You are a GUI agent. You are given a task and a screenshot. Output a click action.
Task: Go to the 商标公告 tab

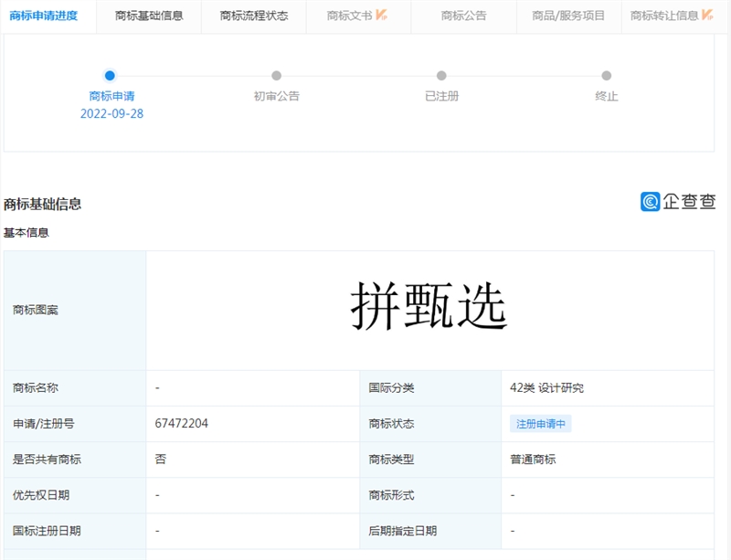click(x=463, y=16)
